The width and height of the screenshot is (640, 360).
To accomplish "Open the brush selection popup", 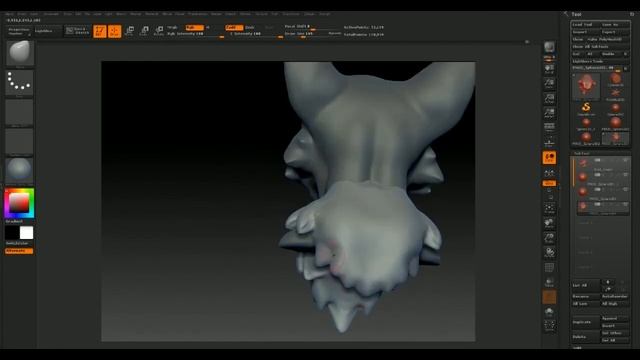I will point(19,53).
